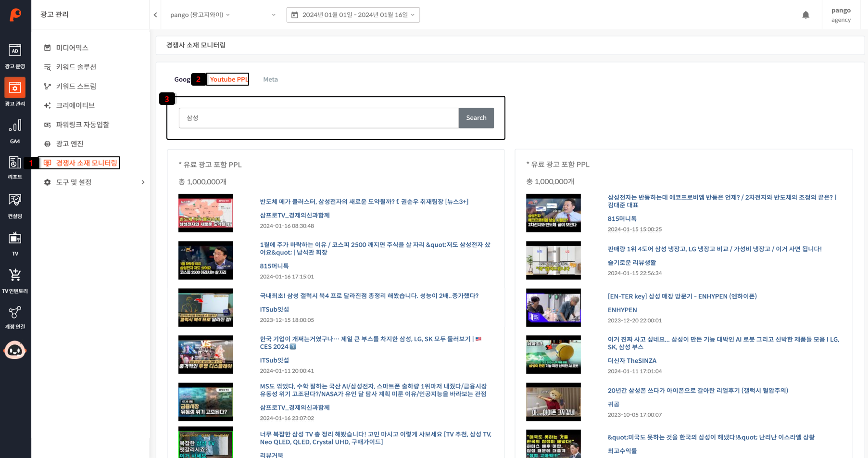868x458 pixels.
Task: Open pango agency profile menu
Action: point(841,15)
